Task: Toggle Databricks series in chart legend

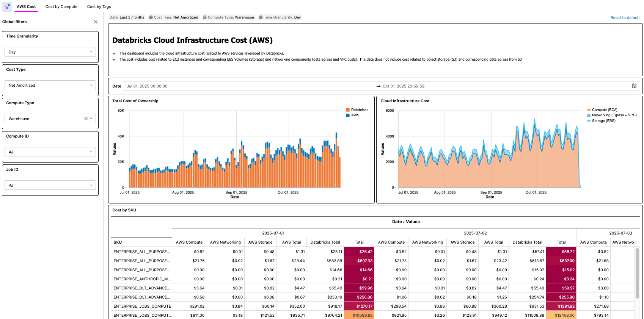Action: [x=359, y=110]
